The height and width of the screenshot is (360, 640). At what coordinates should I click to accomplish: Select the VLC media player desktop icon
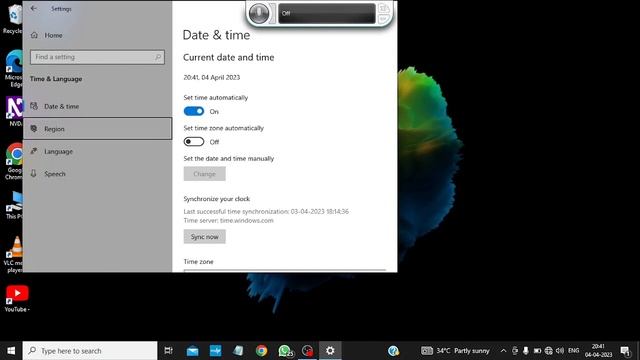click(x=14, y=254)
